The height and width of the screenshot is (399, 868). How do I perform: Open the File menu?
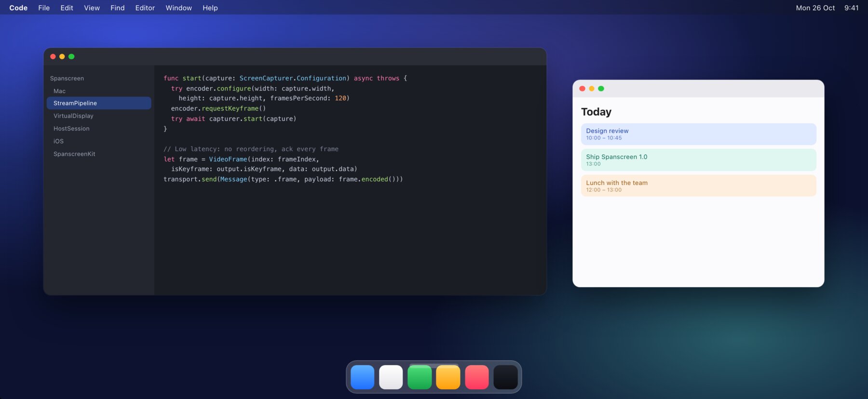pyautogui.click(x=44, y=8)
